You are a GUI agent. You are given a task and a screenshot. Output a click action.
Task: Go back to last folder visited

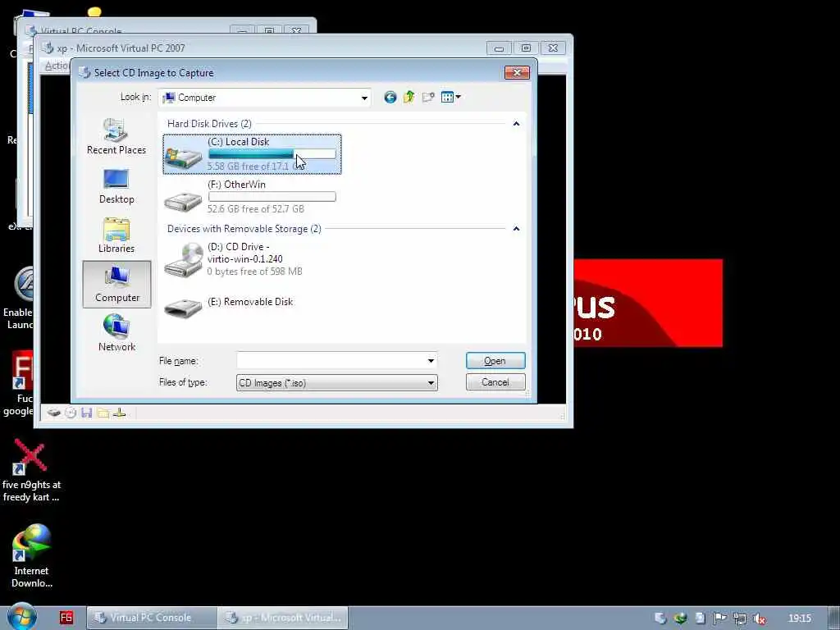point(390,97)
